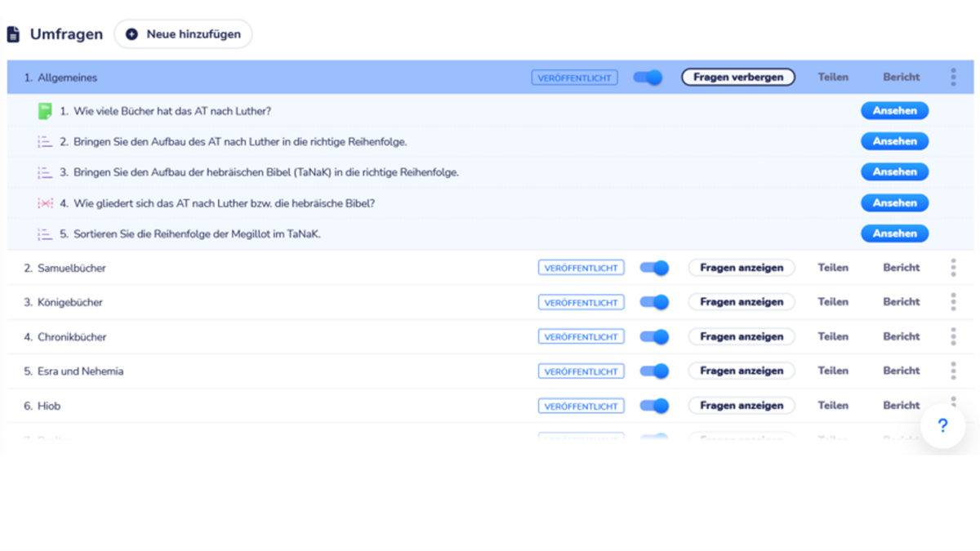Open the three-dot menu for Chronikbücher

click(x=953, y=336)
